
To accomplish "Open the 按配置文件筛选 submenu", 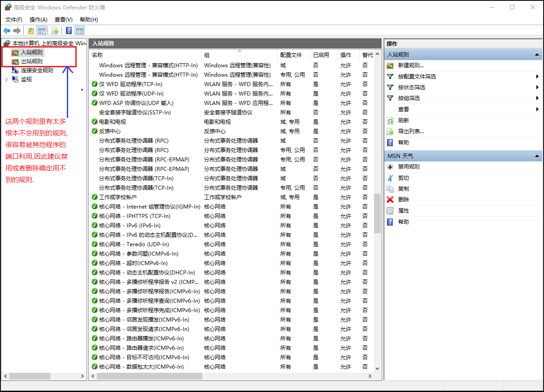I will click(417, 77).
